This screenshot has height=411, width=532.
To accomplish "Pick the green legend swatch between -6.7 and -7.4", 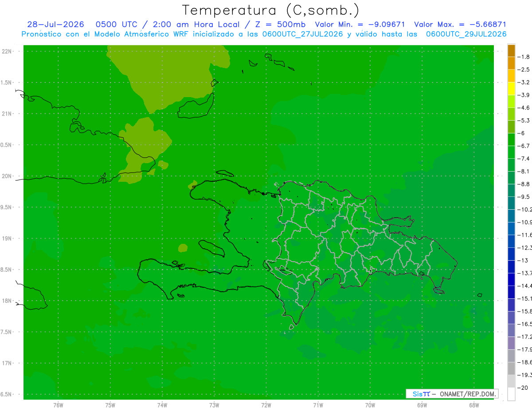I will [x=511, y=152].
